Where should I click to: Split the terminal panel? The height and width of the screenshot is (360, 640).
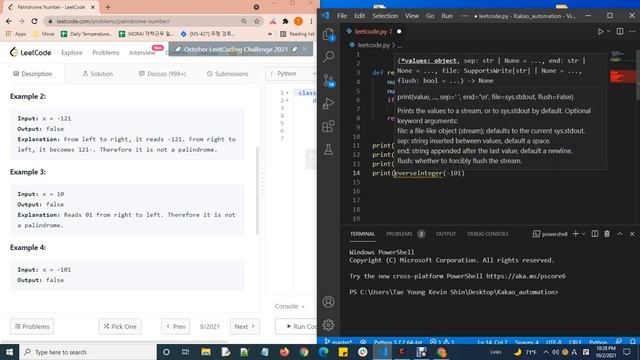click(x=595, y=234)
